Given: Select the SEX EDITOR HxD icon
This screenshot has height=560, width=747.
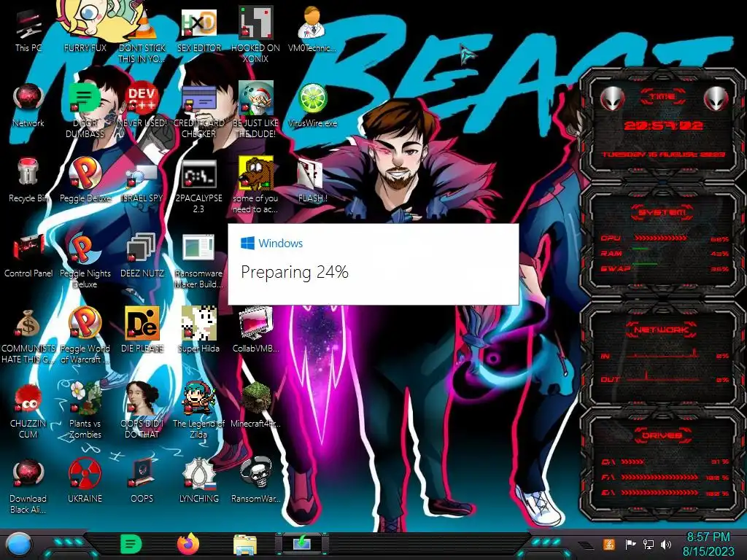Looking at the screenshot, I should click(198, 29).
